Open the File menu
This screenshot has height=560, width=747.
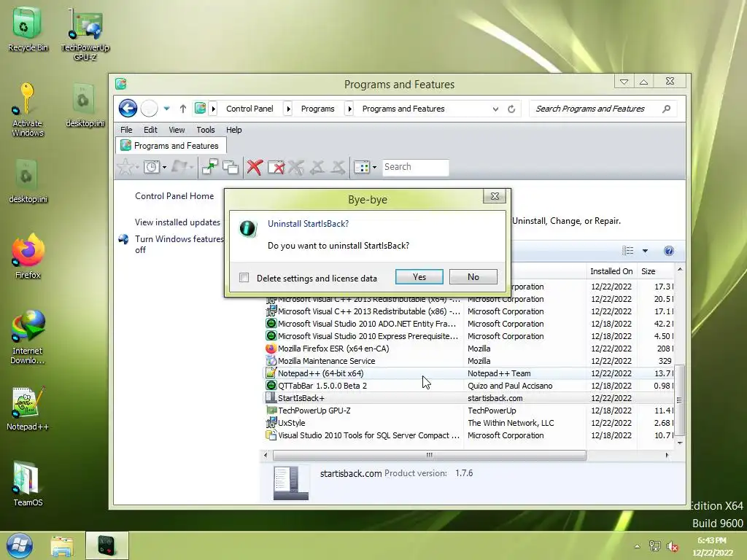[126, 130]
